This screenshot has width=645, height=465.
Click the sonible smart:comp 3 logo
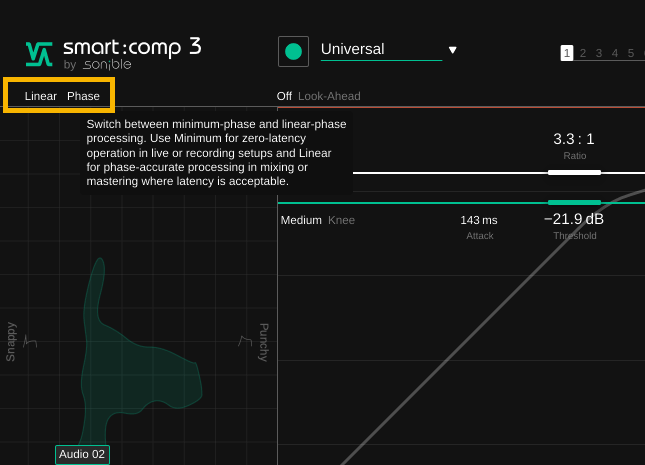coord(114,53)
